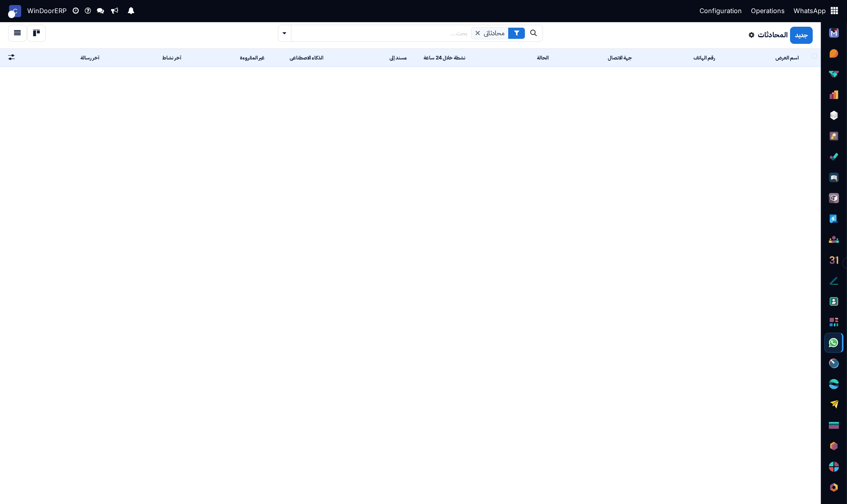This screenshot has width=847, height=504.
Task: Open the blue-teal wave sphere app icon
Action: [x=834, y=384]
